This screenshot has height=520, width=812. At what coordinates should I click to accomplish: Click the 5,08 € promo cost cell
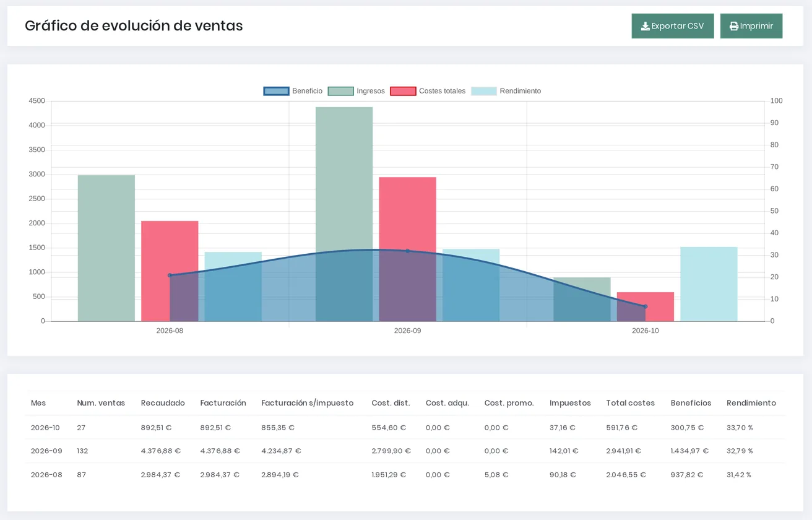coord(496,475)
